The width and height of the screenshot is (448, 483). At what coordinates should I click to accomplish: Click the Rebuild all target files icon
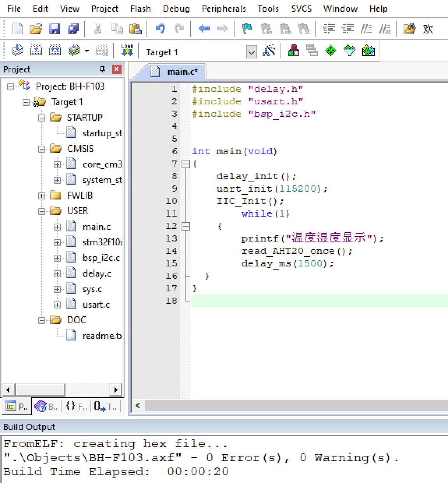tap(55, 51)
